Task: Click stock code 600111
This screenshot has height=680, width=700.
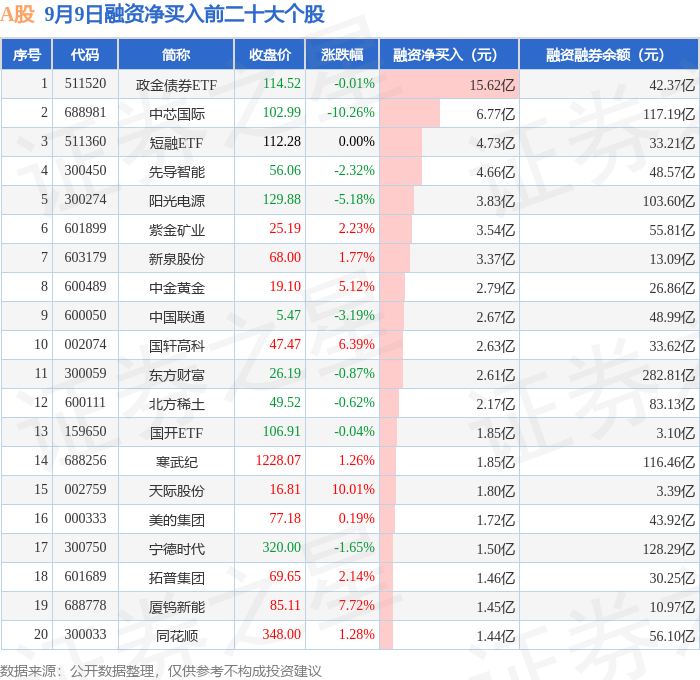Action: pyautogui.click(x=85, y=403)
